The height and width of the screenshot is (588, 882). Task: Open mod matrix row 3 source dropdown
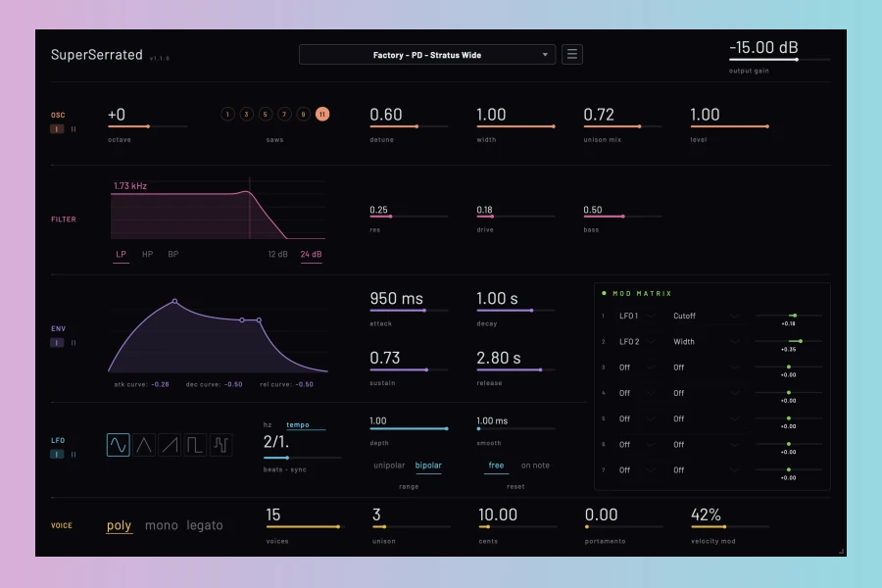[637, 367]
